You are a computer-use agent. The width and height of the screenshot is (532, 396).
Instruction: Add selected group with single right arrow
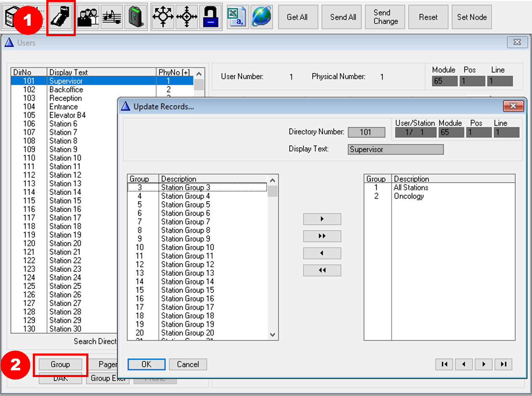tap(322, 219)
